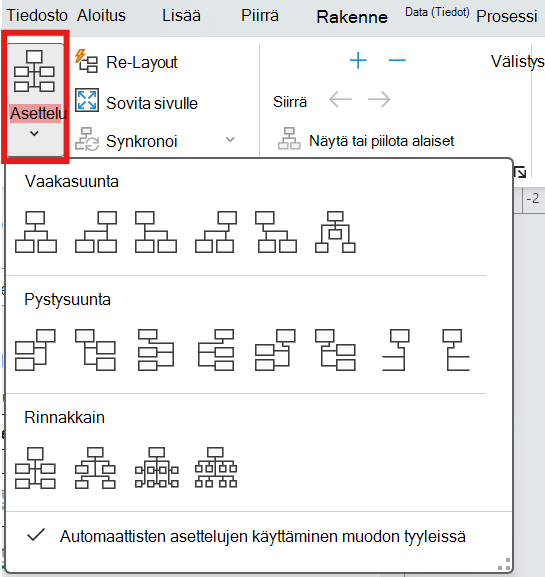
Task: Choose first Rinnakkain side-by-side layout
Action: pyautogui.click(x=35, y=468)
